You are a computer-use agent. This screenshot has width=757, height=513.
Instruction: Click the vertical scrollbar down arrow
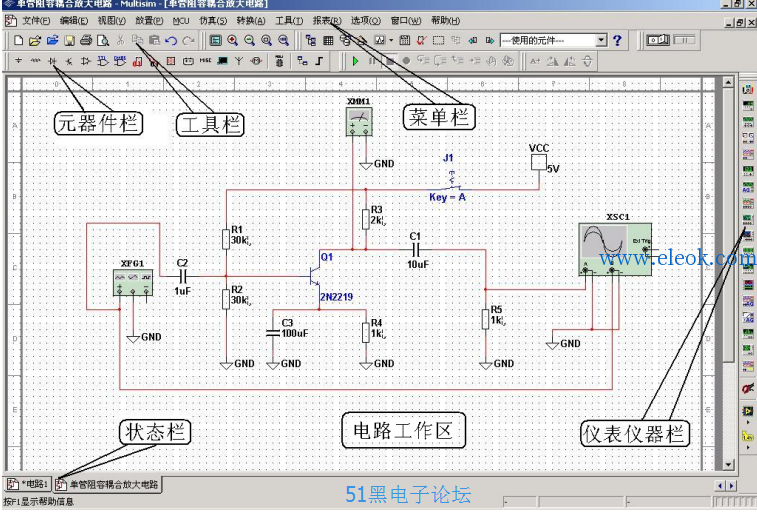[729, 465]
